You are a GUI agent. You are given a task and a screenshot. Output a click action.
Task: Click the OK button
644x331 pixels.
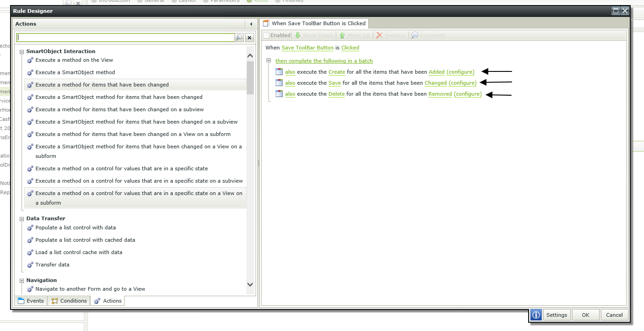(x=585, y=315)
